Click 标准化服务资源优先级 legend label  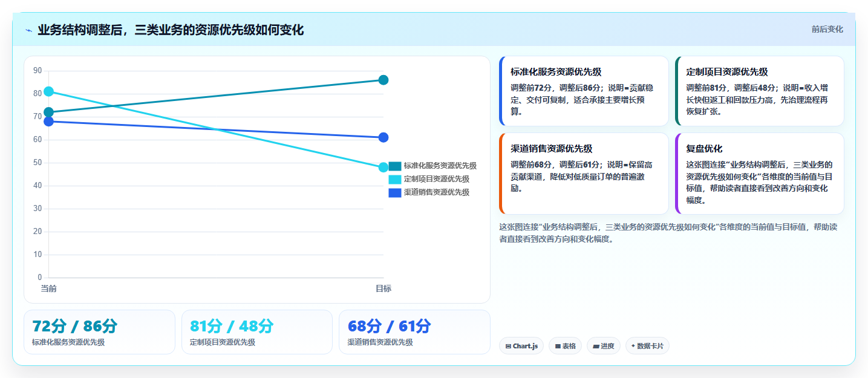point(440,166)
